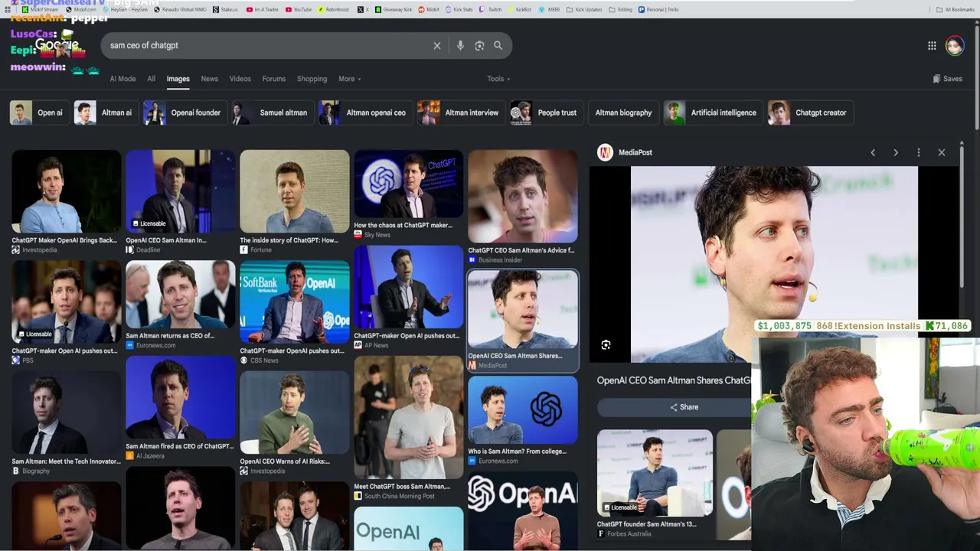This screenshot has width=980, height=551.
Task: Open the browser apps grid in bookmarks bar
Action: [8, 10]
